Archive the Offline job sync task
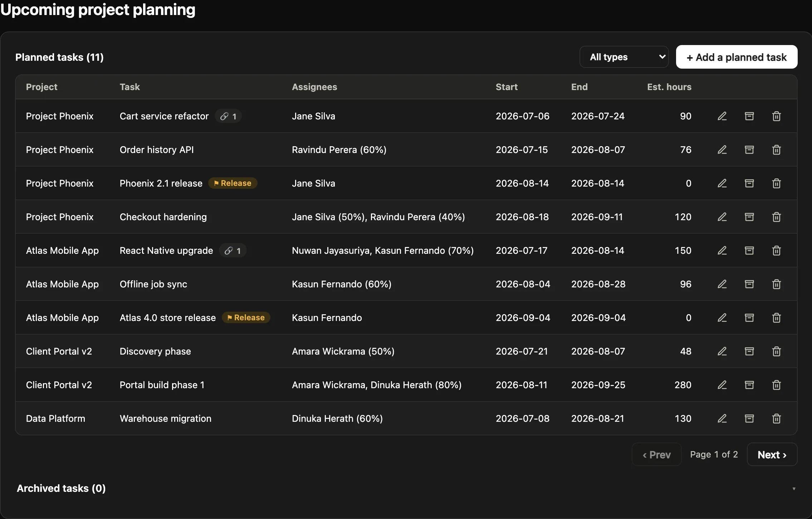This screenshot has width=812, height=519. pos(749,284)
